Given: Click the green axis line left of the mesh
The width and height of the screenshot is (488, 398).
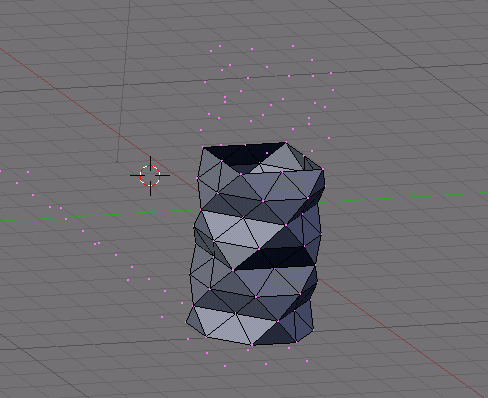Looking at the screenshot, I should (x=100, y=215).
